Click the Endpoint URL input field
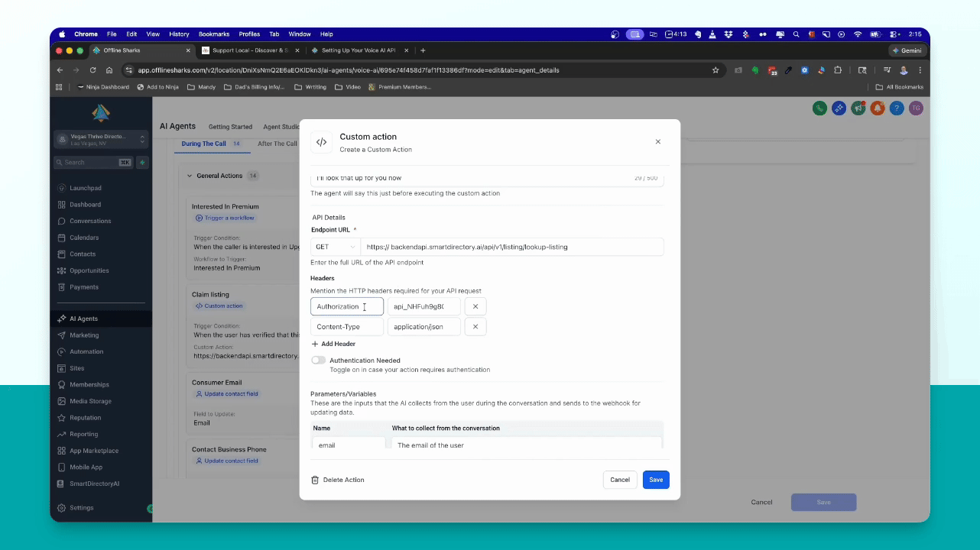The height and width of the screenshot is (550, 980). tap(512, 247)
